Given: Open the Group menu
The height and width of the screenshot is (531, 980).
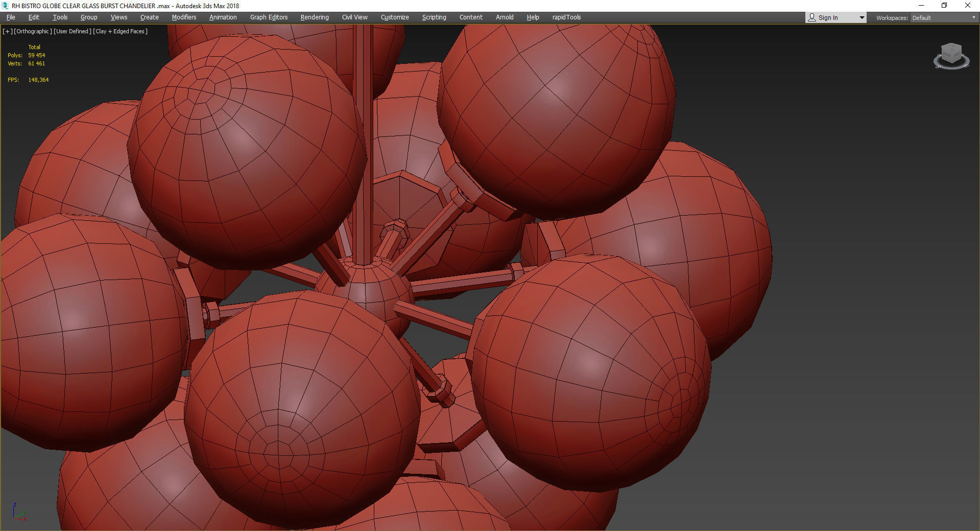Looking at the screenshot, I should (89, 17).
